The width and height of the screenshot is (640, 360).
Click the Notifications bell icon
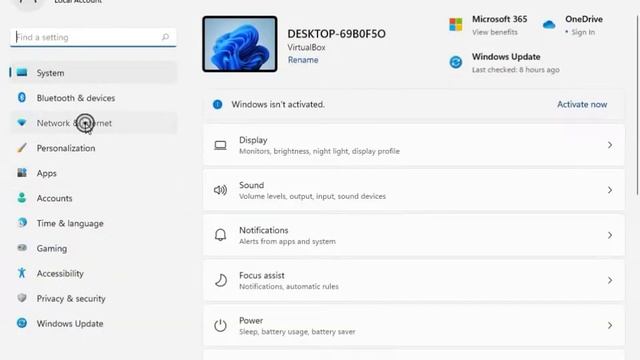[220, 235]
